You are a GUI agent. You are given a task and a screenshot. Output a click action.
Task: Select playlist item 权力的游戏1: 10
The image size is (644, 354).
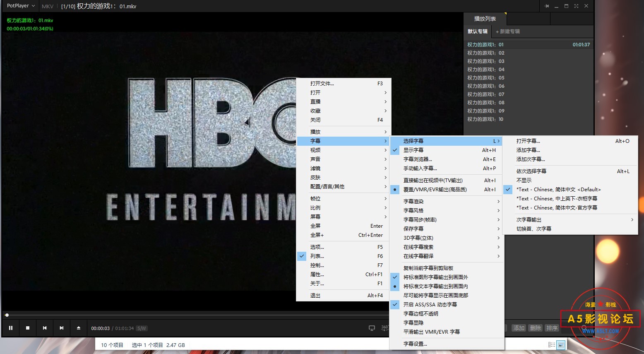tap(529, 119)
